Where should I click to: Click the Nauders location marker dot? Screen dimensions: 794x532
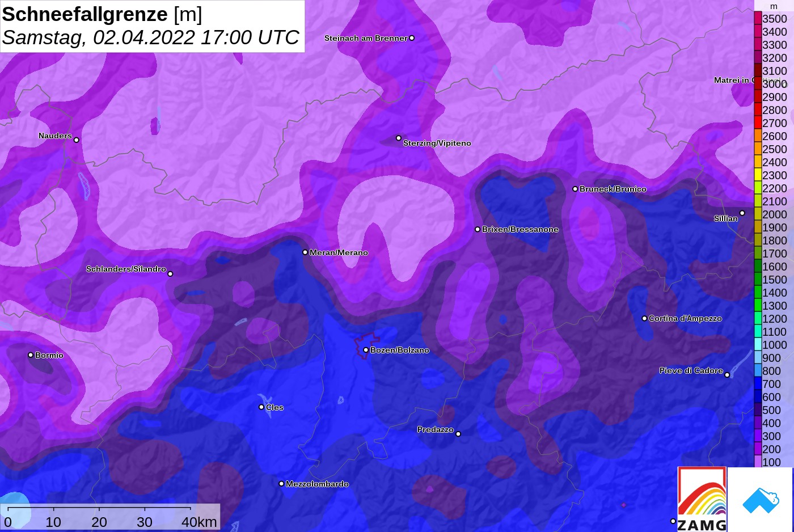77,140
